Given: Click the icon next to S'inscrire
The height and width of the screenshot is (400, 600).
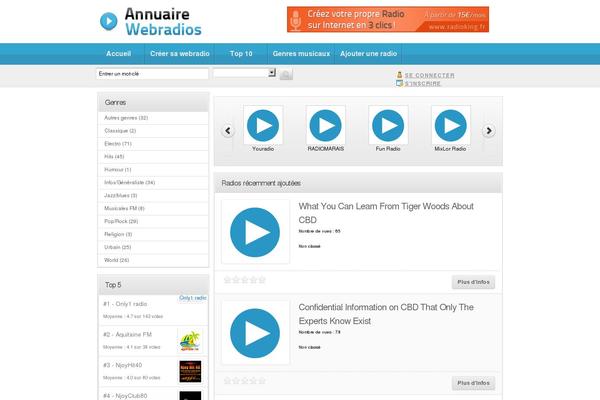Looking at the screenshot, I should [x=399, y=83].
